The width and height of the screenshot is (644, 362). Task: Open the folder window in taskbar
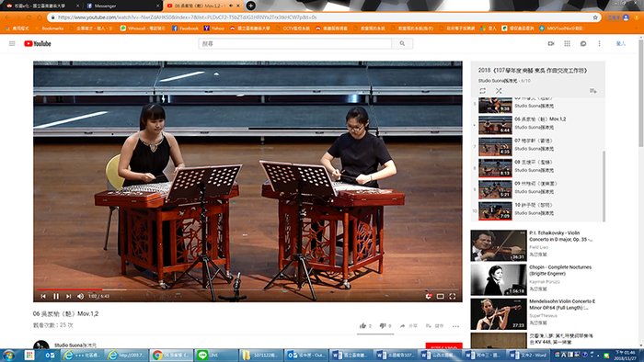(x=260, y=355)
